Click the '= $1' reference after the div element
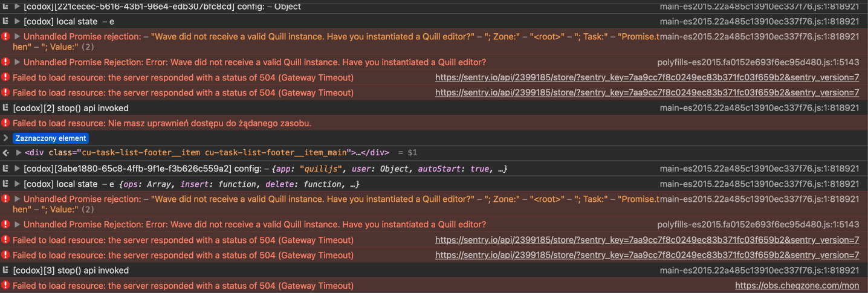The height and width of the screenshot is (293, 868). [408, 153]
